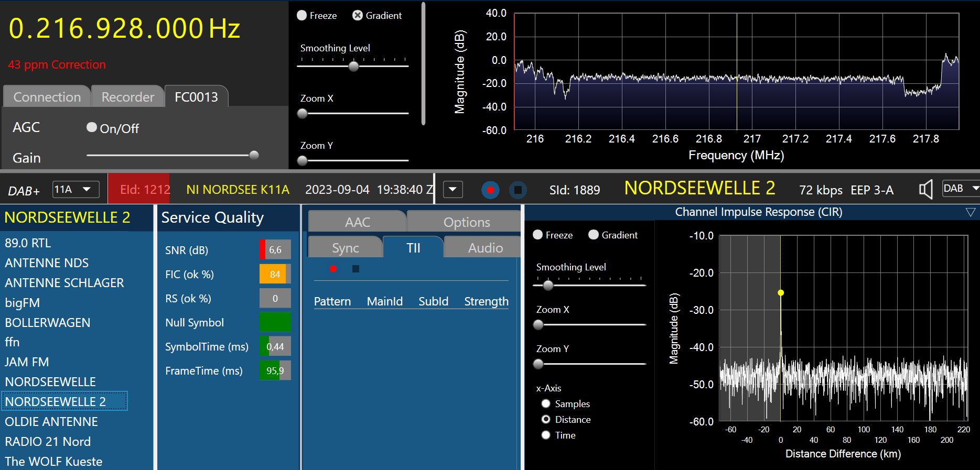Click the spectrum Zoom X slider handle
Screen dimensions: 980x470
pyautogui.click(x=303, y=113)
